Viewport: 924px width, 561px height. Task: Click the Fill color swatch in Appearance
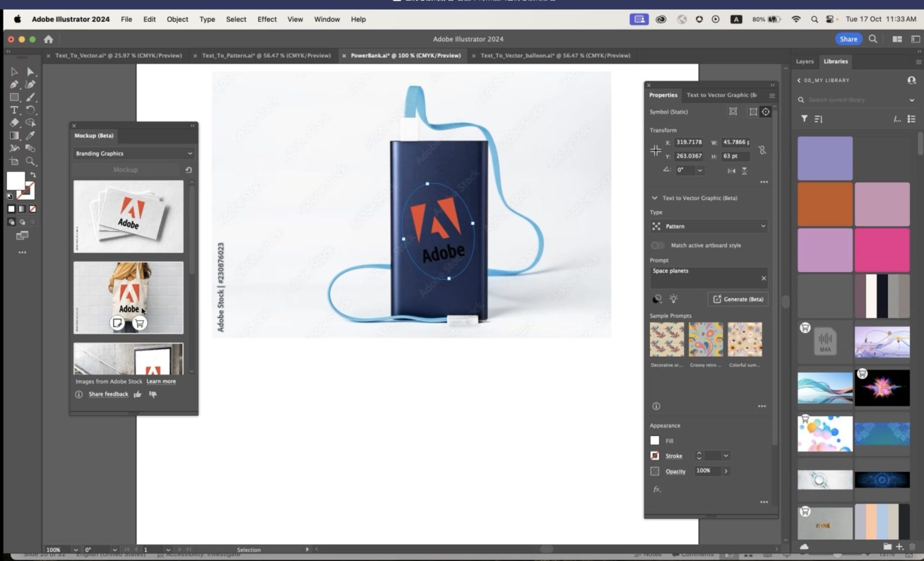pyautogui.click(x=655, y=441)
